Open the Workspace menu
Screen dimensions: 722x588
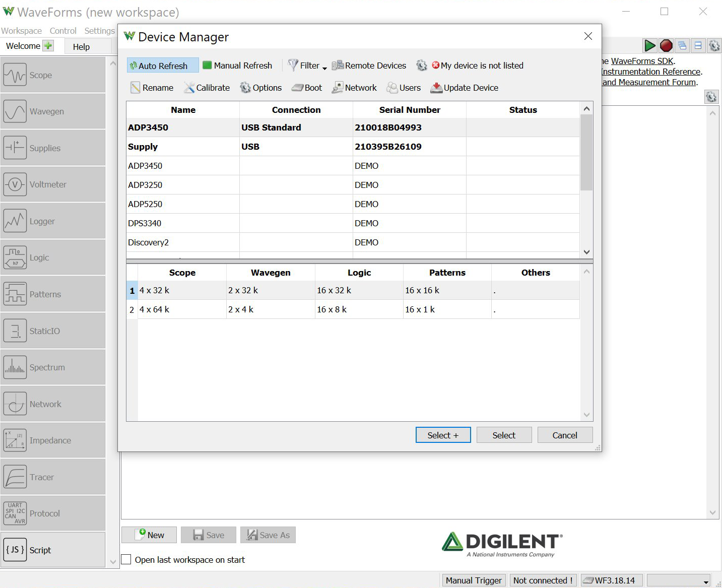coord(22,31)
